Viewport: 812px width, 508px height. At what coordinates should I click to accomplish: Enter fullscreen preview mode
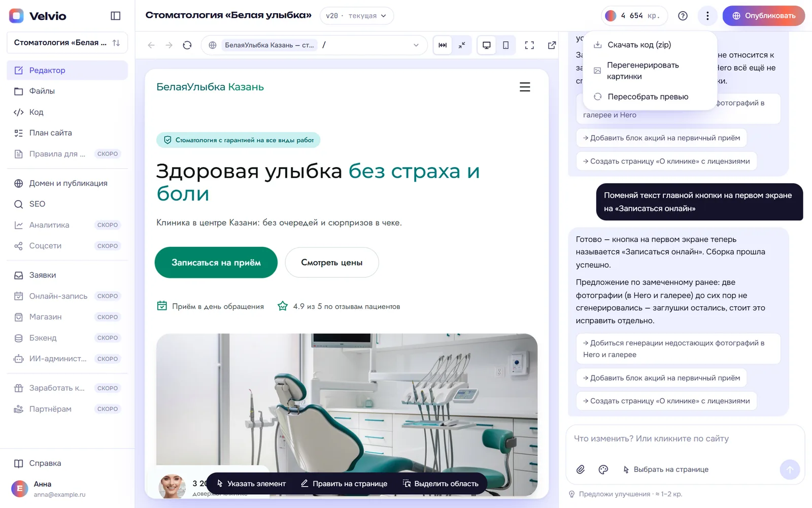click(529, 45)
